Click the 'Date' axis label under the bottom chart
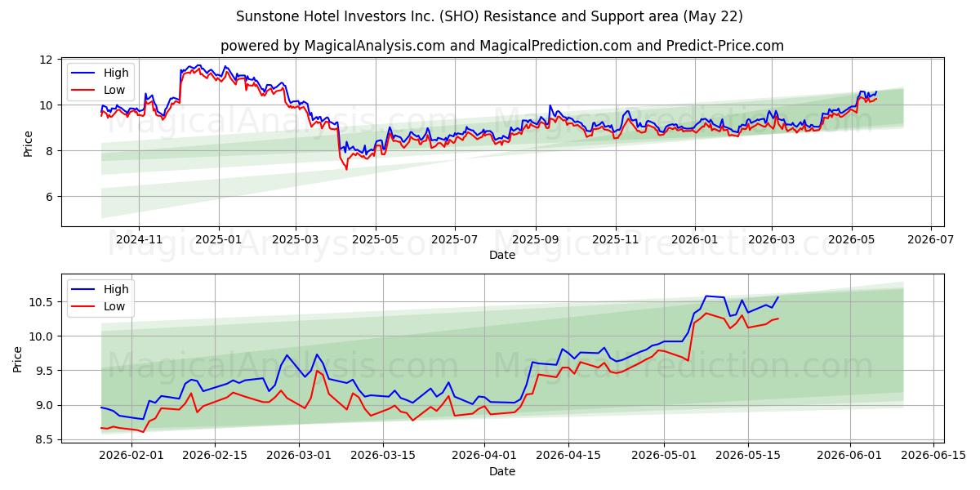980x490 pixels. coord(501,471)
